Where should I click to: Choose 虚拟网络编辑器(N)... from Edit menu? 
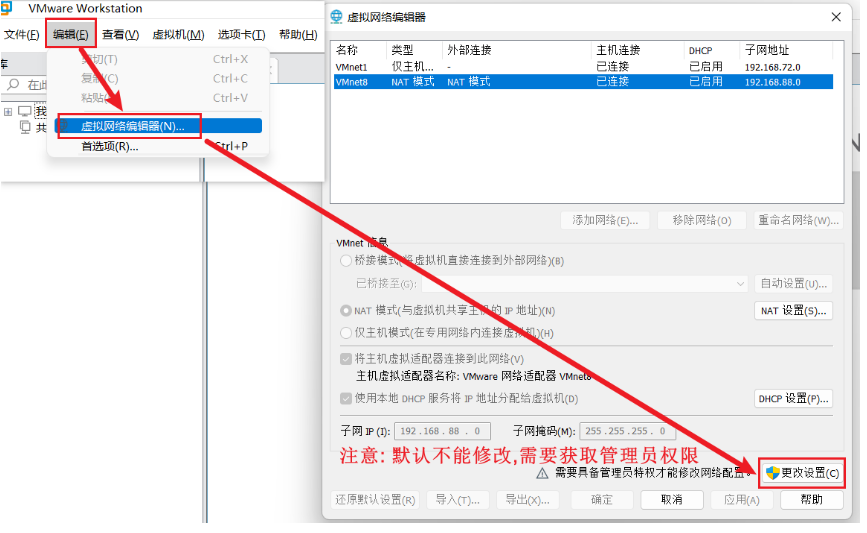[x=159, y=126]
